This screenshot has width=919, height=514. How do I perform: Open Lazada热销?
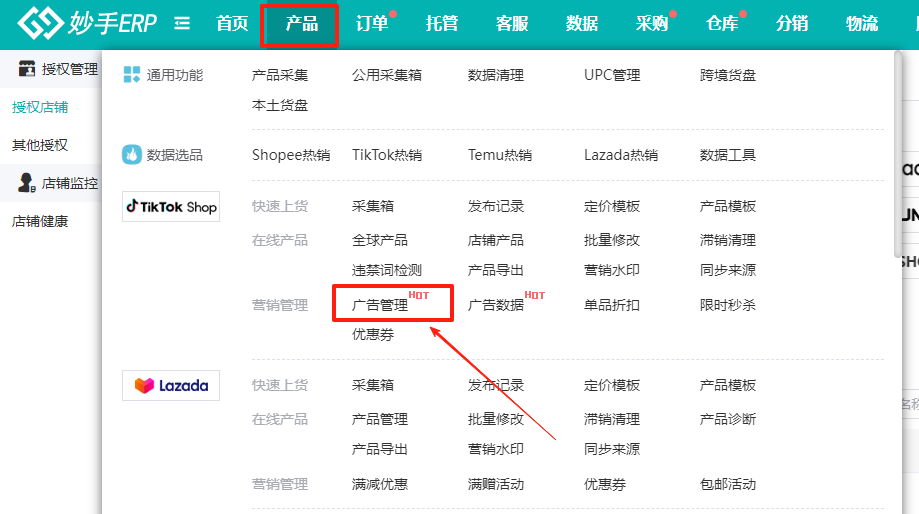[621, 155]
